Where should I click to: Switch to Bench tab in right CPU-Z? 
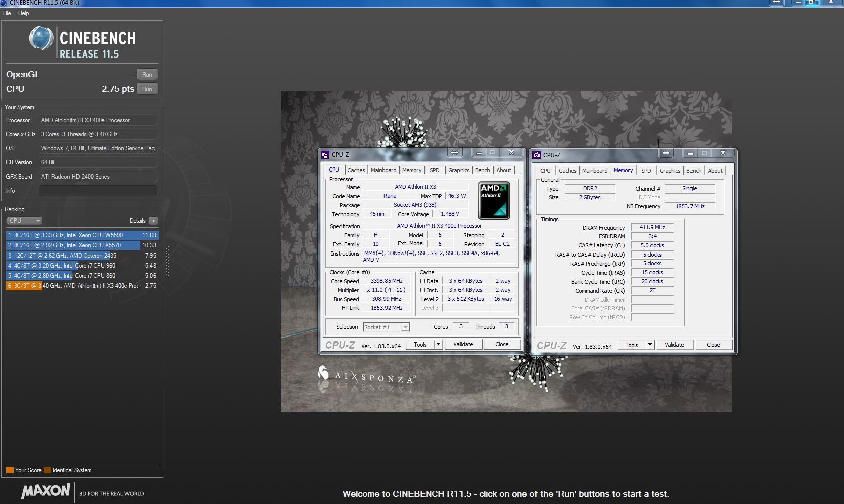pyautogui.click(x=694, y=171)
